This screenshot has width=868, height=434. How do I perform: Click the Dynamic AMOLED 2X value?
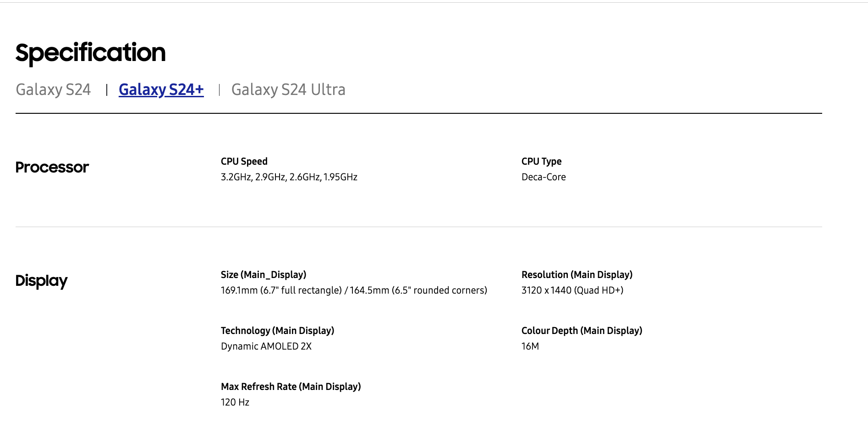(266, 346)
